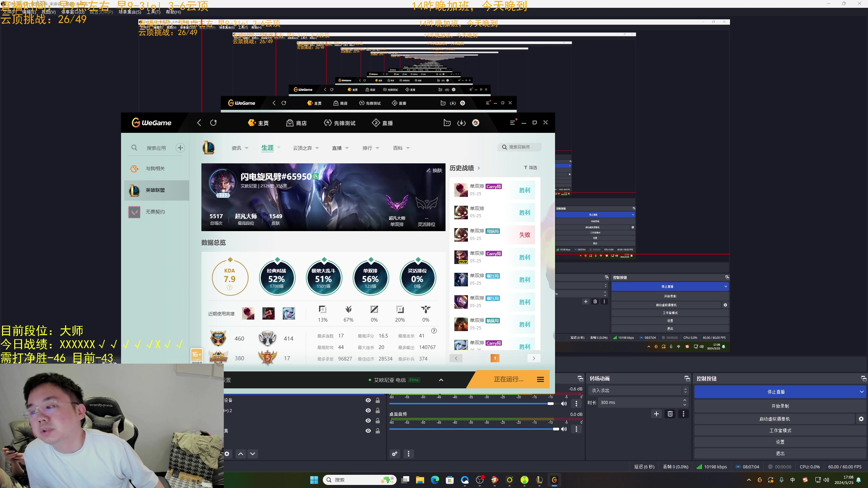Open Microsoft Edge in taskbar
The height and width of the screenshot is (488, 868).
click(x=435, y=480)
